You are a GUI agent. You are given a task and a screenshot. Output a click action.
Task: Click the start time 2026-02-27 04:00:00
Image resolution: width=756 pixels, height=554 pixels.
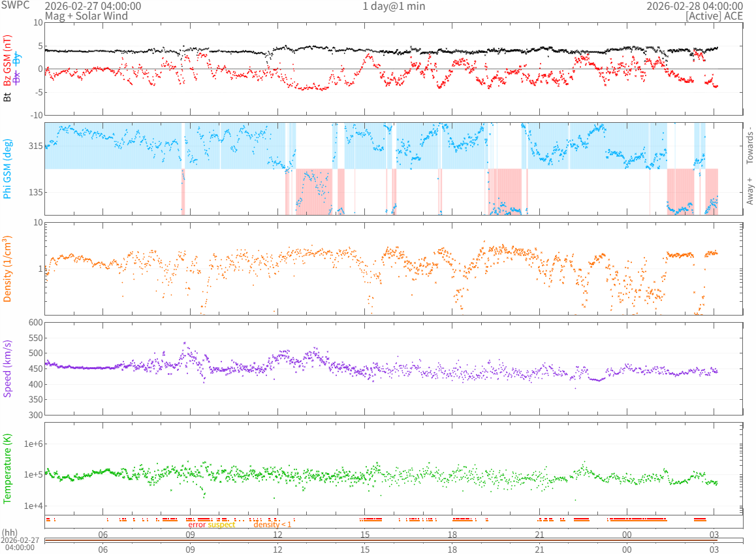point(93,6)
